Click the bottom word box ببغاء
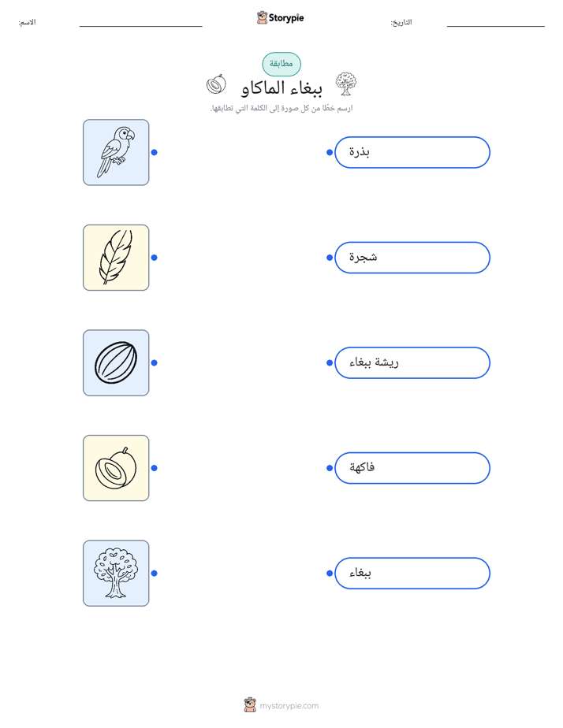Image resolution: width=563 pixels, height=728 pixels. click(x=412, y=574)
